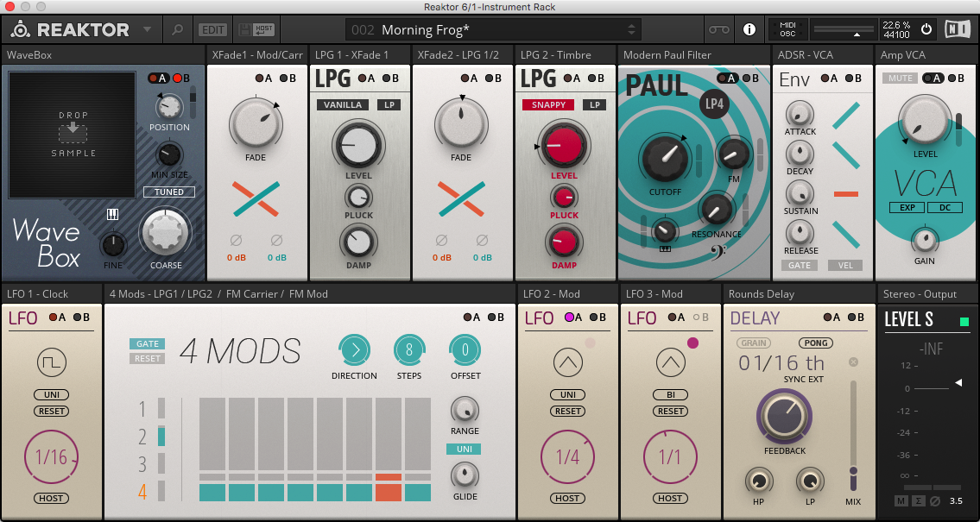Click the XFade2 crossfade X icon
980x522 pixels.
460,198
